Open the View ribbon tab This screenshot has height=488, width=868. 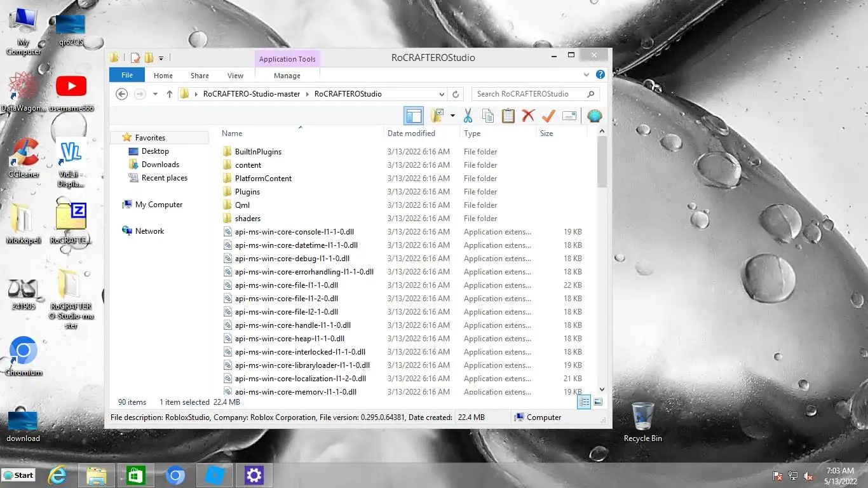235,76
